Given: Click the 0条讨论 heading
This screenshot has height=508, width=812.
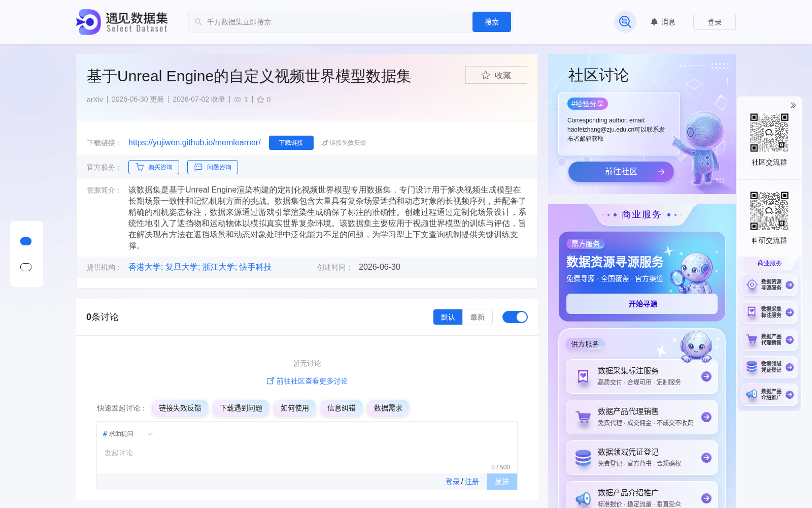Looking at the screenshot, I should pyautogui.click(x=103, y=317).
